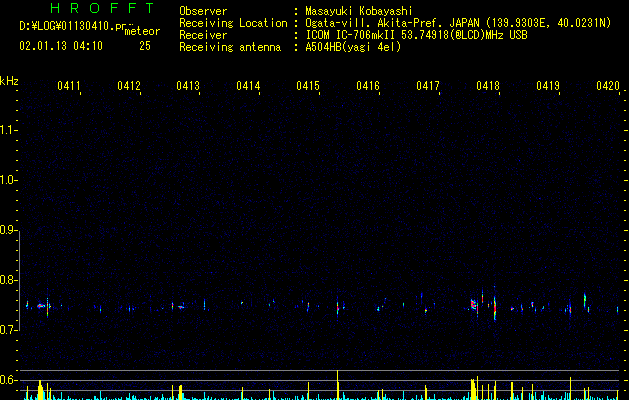Click the 0420 time marker

point(608,86)
